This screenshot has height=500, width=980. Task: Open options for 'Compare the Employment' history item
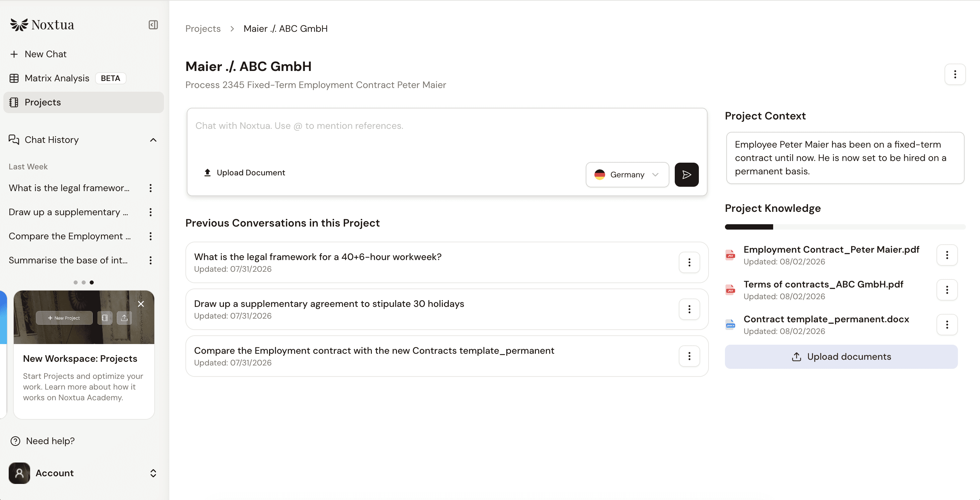tap(151, 236)
